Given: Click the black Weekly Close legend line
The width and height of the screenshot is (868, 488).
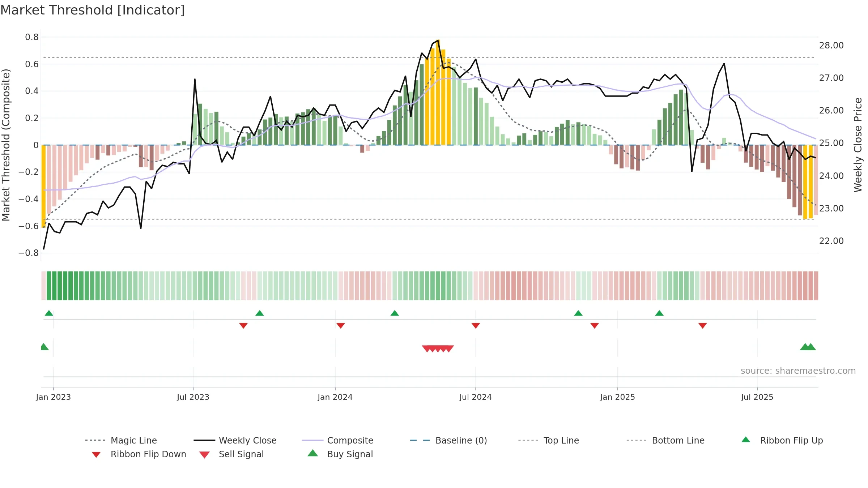Looking at the screenshot, I should pos(204,440).
